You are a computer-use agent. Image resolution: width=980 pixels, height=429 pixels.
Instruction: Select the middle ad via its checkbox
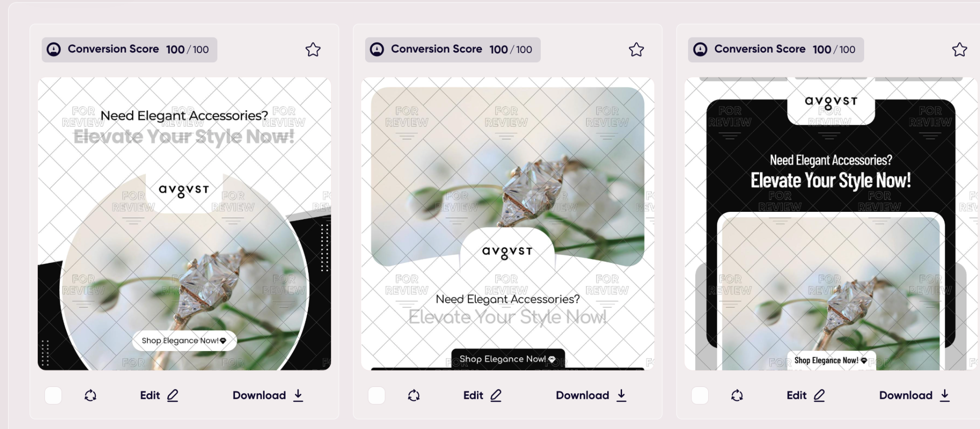click(377, 396)
